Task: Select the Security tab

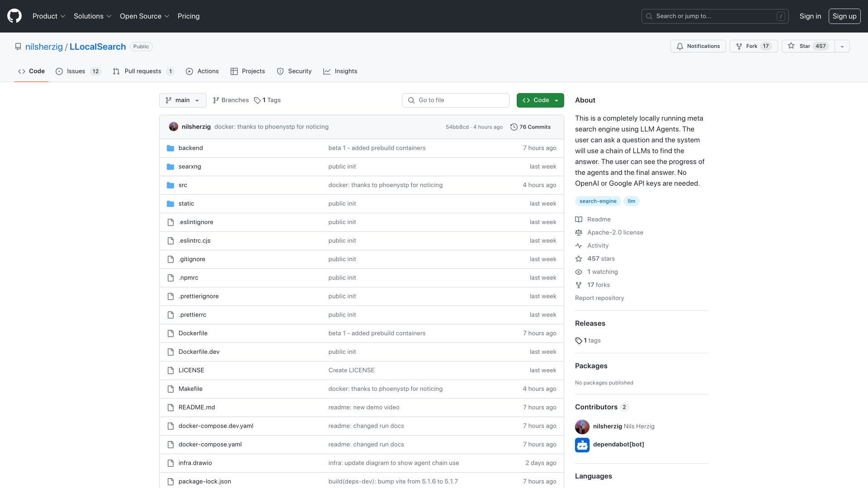Action: coord(294,71)
